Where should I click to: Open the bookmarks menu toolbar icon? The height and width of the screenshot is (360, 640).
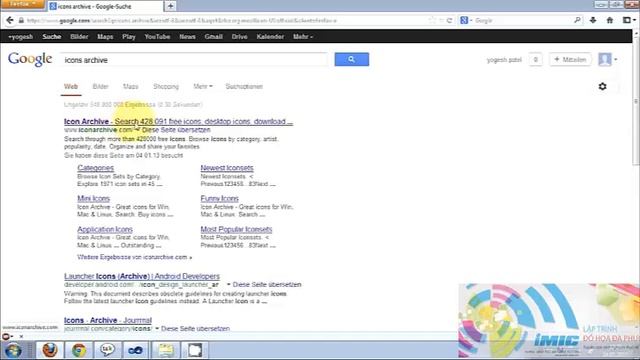627,20
